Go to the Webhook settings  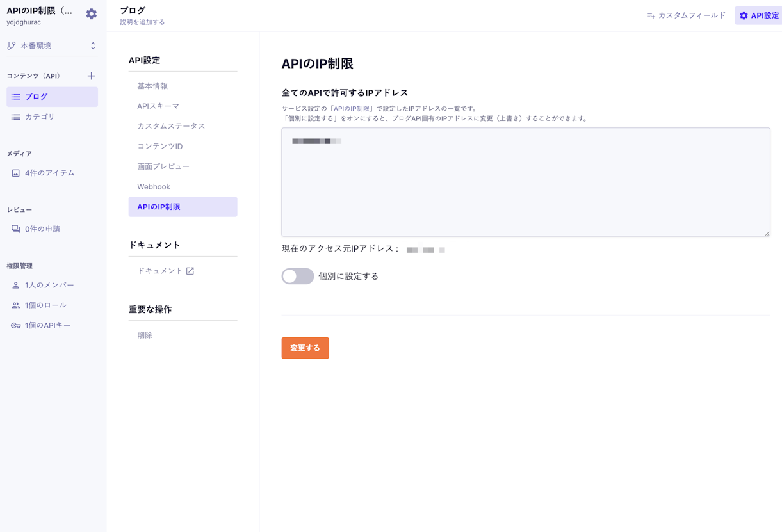tap(154, 187)
